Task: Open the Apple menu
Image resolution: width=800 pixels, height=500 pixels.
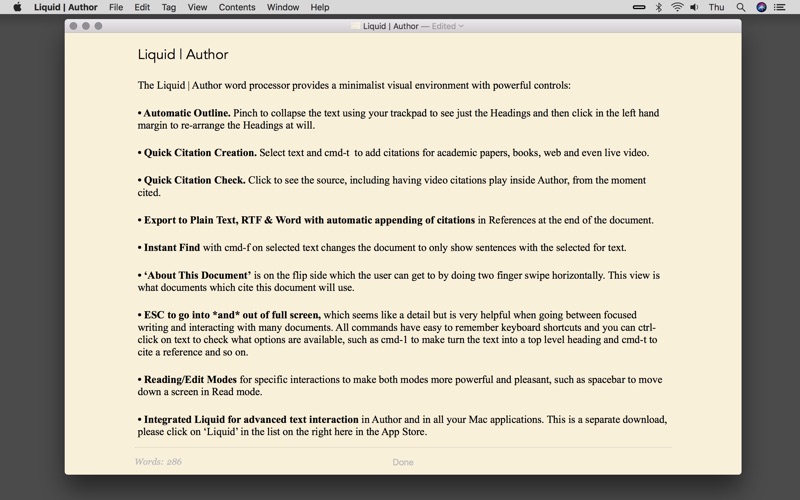Action: point(17,7)
